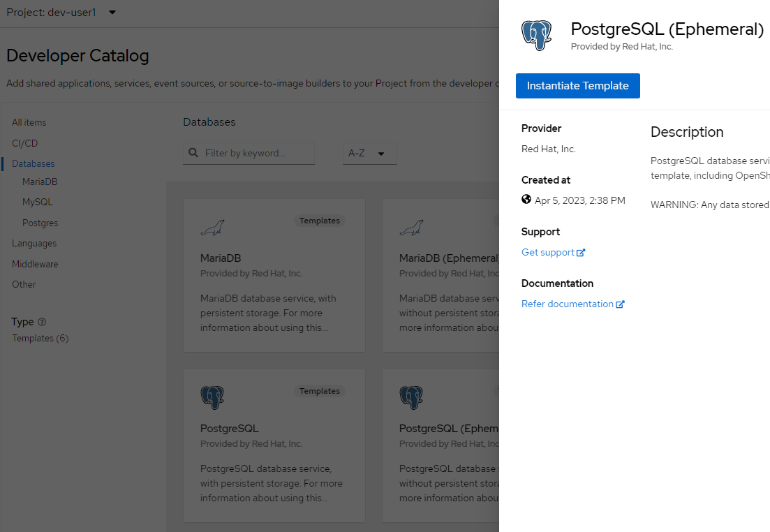Click the seal icon on MariaDB (Ephemeral) card
This screenshot has width=770, height=532.
[411, 228]
